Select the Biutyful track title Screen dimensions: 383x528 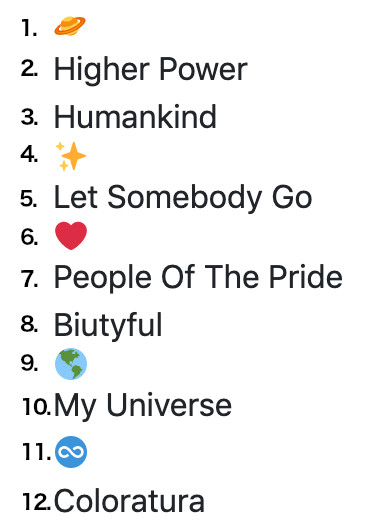coord(108,325)
